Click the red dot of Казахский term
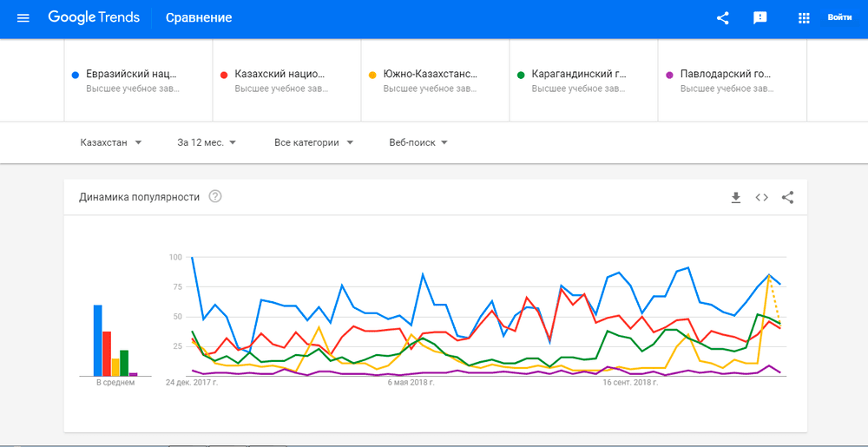The image size is (868, 447). [x=224, y=74]
